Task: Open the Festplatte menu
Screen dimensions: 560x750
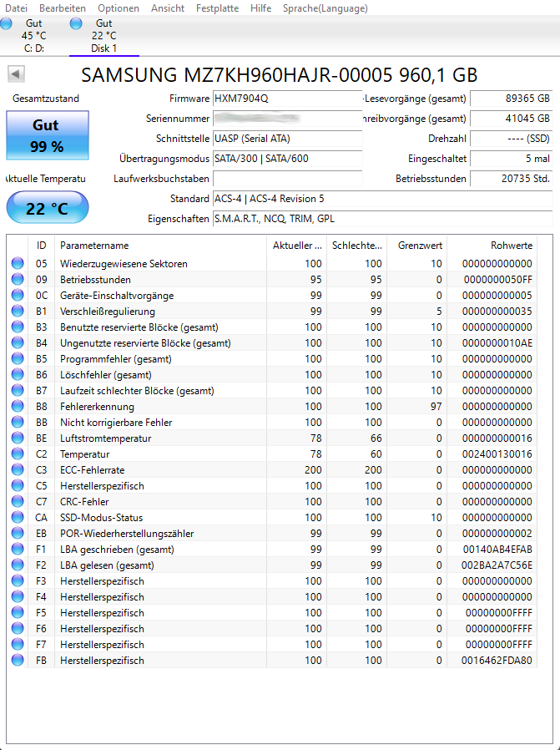Action: pos(217,8)
